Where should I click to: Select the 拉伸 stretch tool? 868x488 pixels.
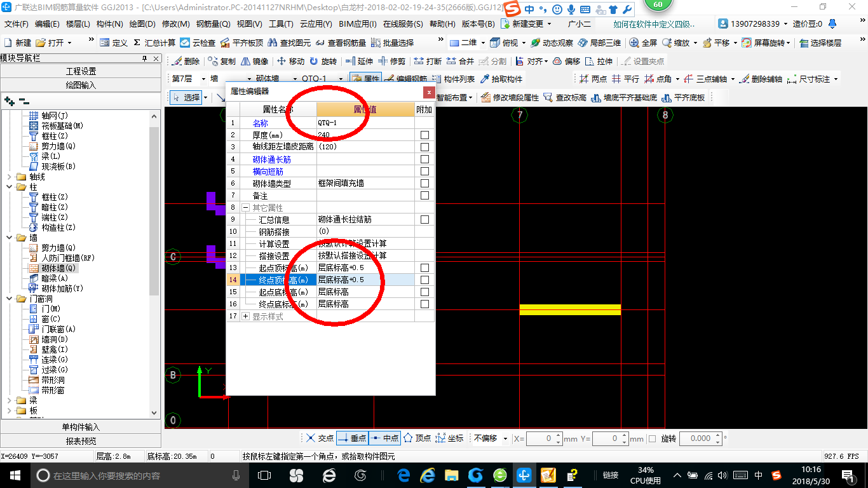pos(599,61)
